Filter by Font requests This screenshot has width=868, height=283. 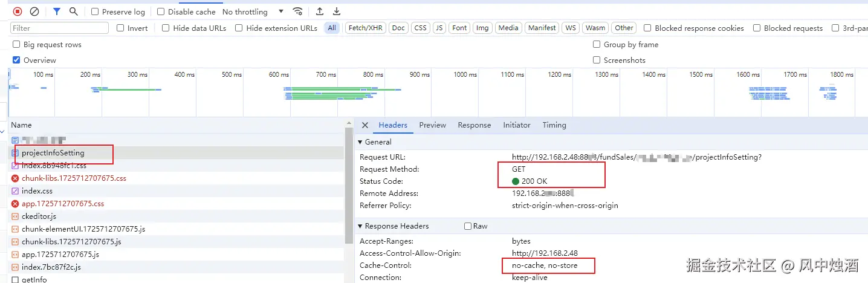459,28
